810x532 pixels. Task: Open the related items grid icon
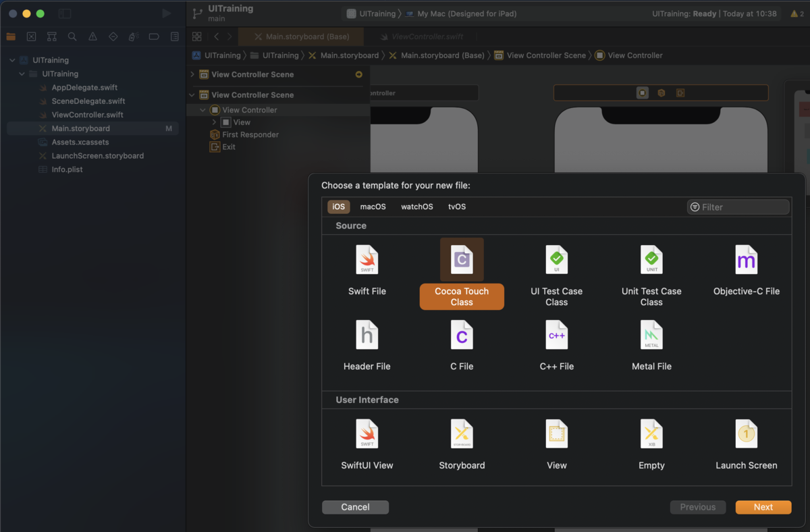[x=196, y=36]
